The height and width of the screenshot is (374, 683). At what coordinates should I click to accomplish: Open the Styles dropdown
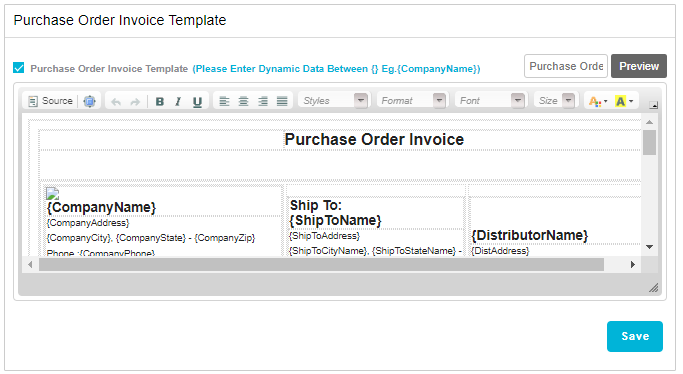pyautogui.click(x=334, y=101)
